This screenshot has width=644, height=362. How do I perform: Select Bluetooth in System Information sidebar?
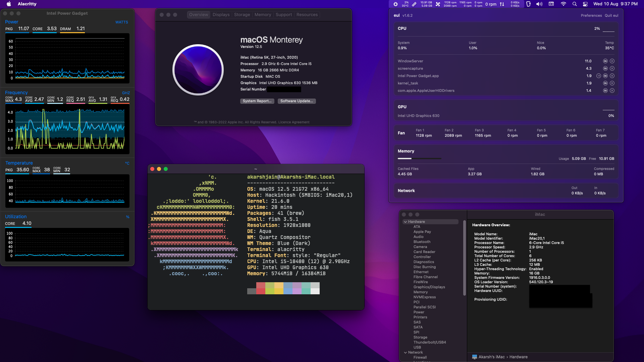[422, 242]
